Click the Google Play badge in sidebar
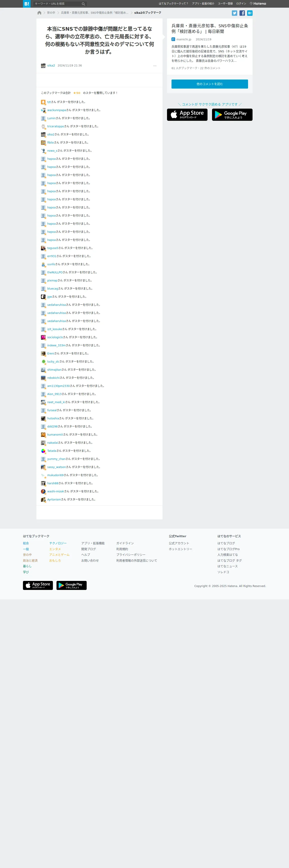Viewport: 289px width, 868px height. click(x=232, y=115)
